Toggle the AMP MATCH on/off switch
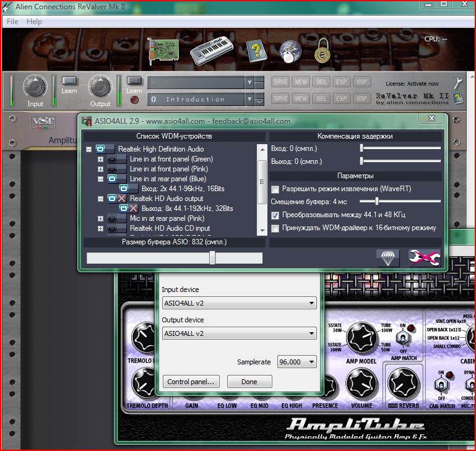Image resolution: width=476 pixels, height=451 pixels. coord(403,338)
